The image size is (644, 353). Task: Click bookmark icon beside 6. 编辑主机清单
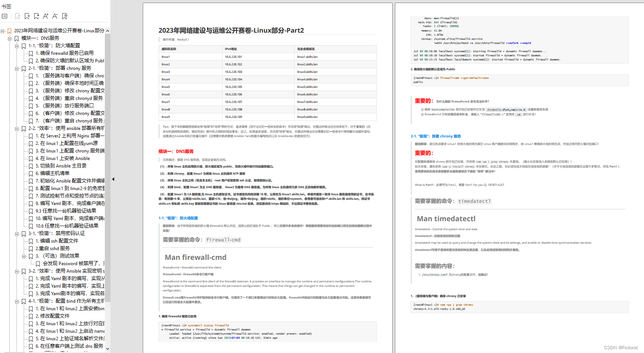31,173
